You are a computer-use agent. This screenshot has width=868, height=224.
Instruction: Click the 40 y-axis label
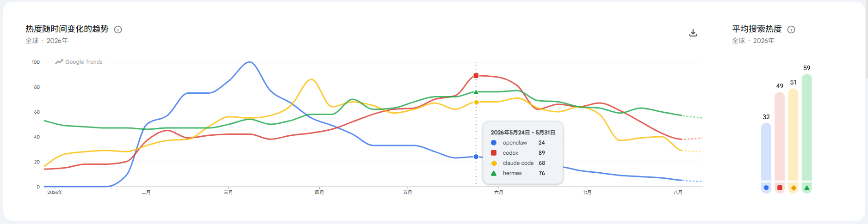click(x=37, y=137)
